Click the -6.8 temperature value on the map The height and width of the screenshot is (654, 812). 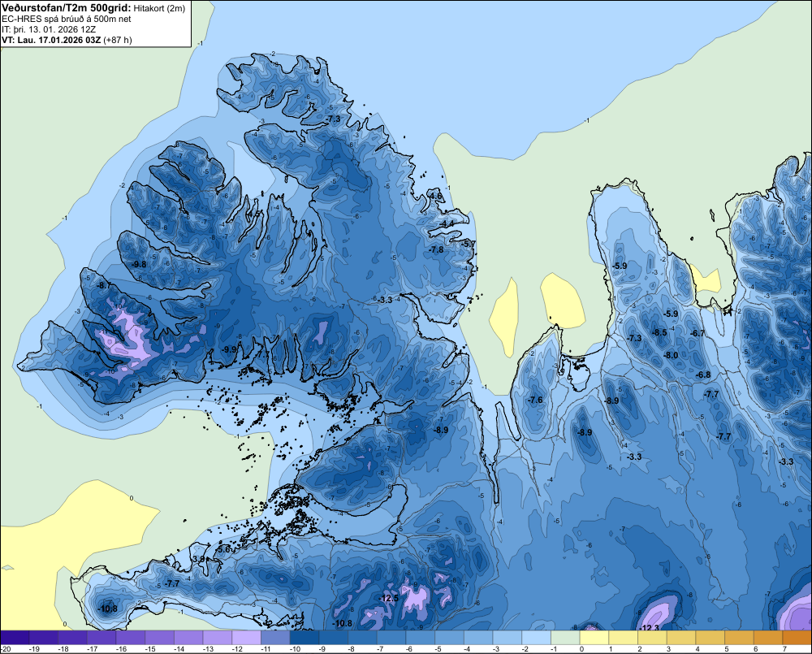703,375
